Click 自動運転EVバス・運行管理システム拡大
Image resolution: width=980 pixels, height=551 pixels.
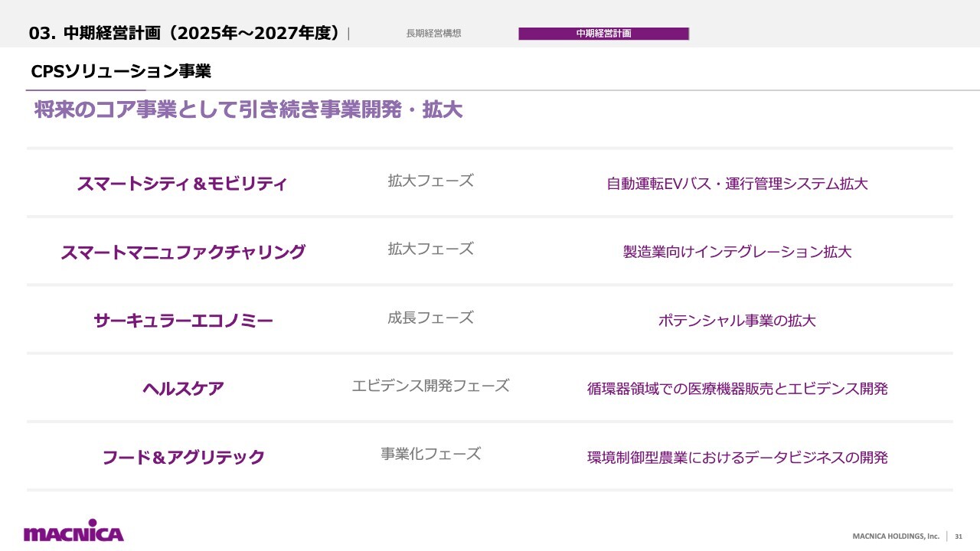737,184
